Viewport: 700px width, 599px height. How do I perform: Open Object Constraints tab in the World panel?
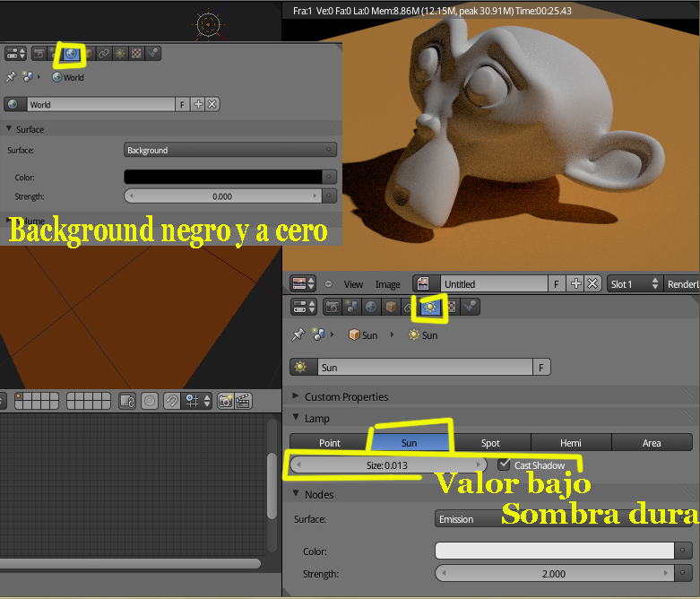(104, 54)
